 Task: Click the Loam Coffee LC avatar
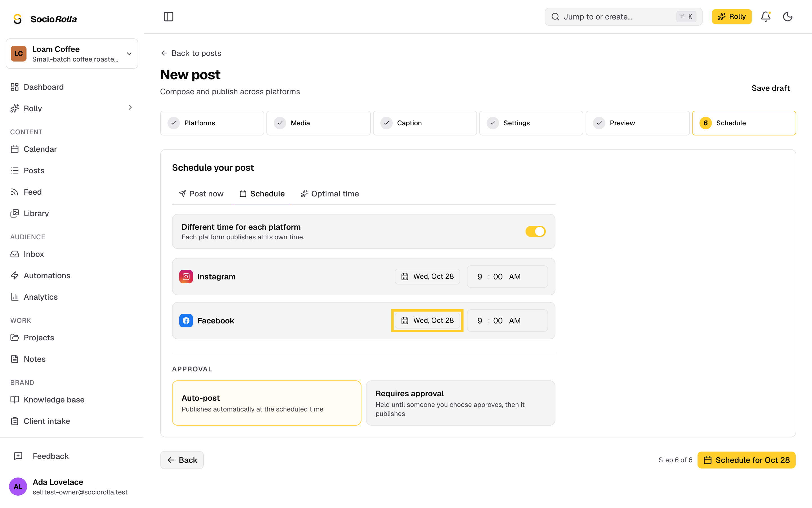[18, 54]
